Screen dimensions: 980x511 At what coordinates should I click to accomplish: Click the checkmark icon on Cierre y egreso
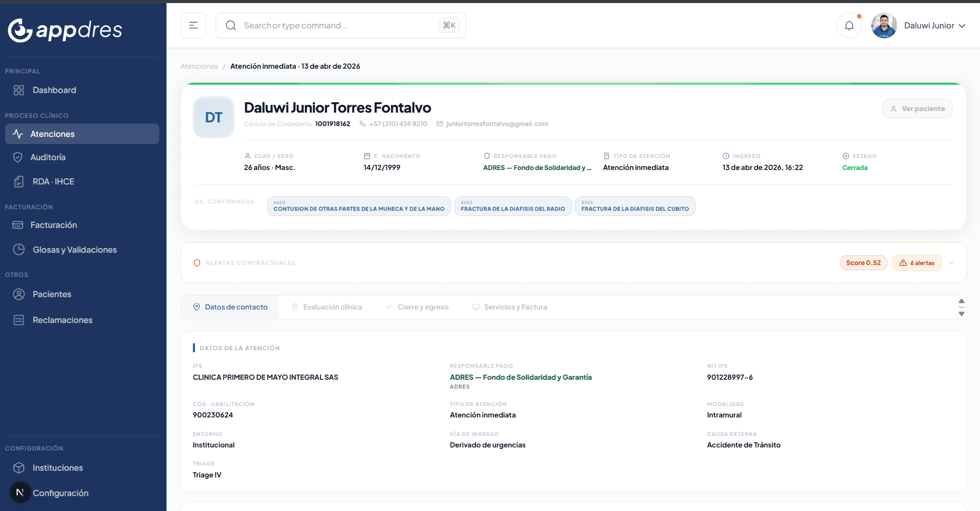[x=389, y=307]
